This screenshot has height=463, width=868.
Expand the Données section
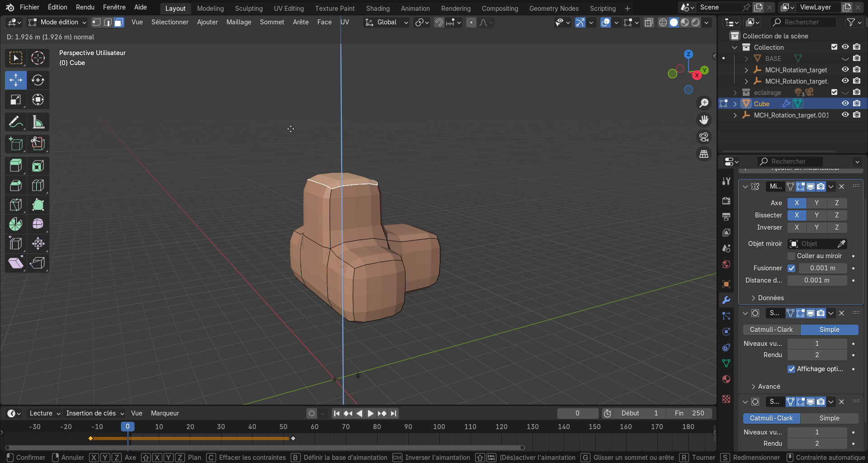(771, 298)
